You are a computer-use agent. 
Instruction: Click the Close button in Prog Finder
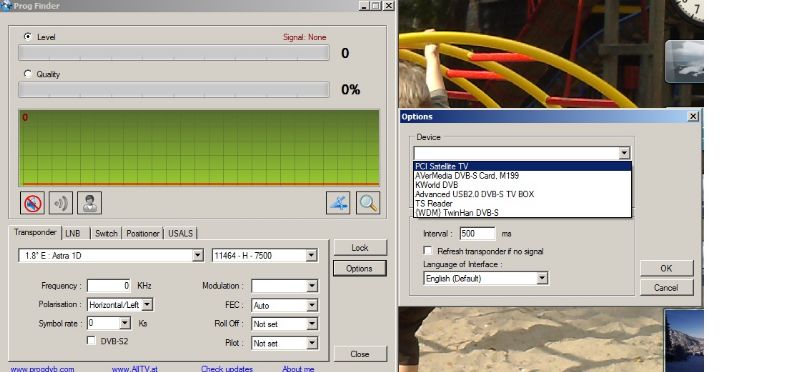pyautogui.click(x=360, y=354)
